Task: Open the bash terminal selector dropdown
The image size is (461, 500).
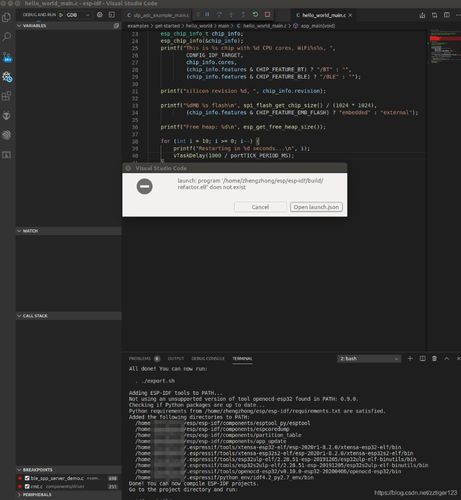Action: click(369, 359)
